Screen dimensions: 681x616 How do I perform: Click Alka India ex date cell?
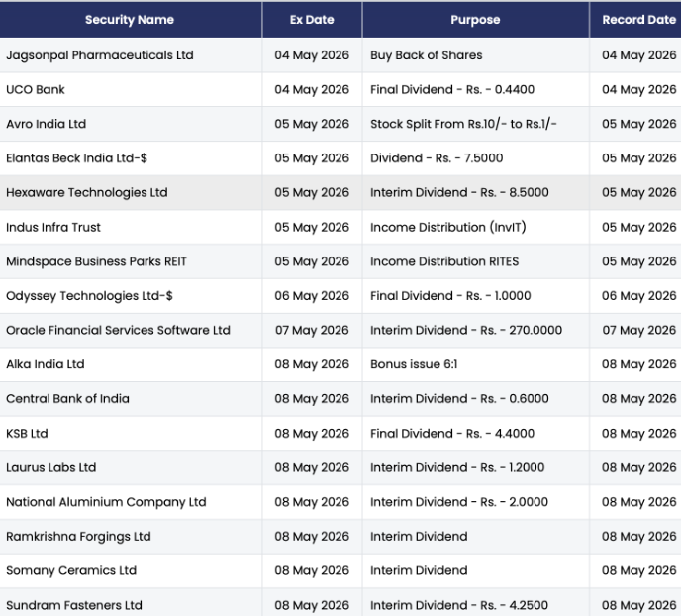pos(312,364)
